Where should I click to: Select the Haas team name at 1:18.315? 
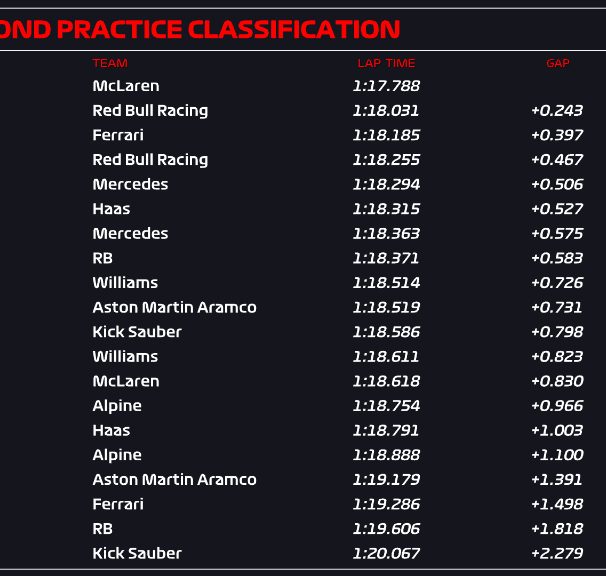click(x=111, y=209)
